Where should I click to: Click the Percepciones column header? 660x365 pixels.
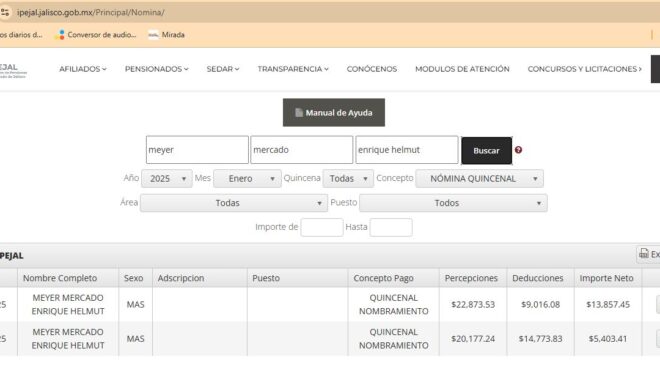[x=473, y=278]
